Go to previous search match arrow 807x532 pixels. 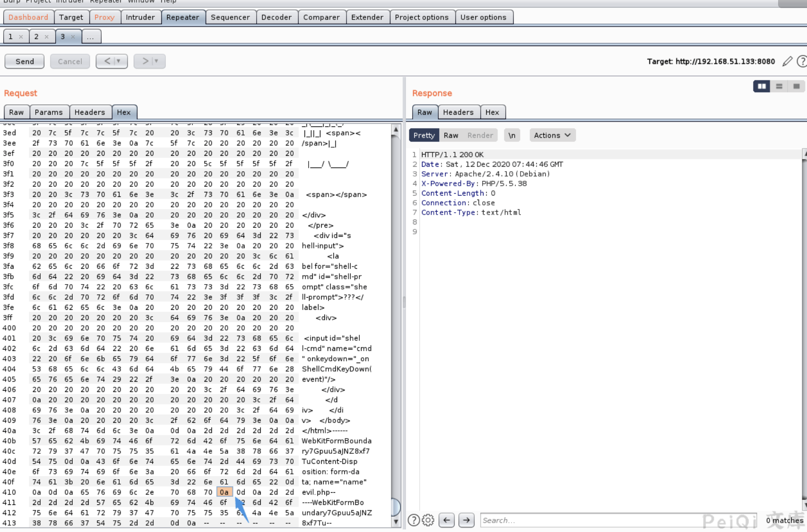pyautogui.click(x=446, y=520)
